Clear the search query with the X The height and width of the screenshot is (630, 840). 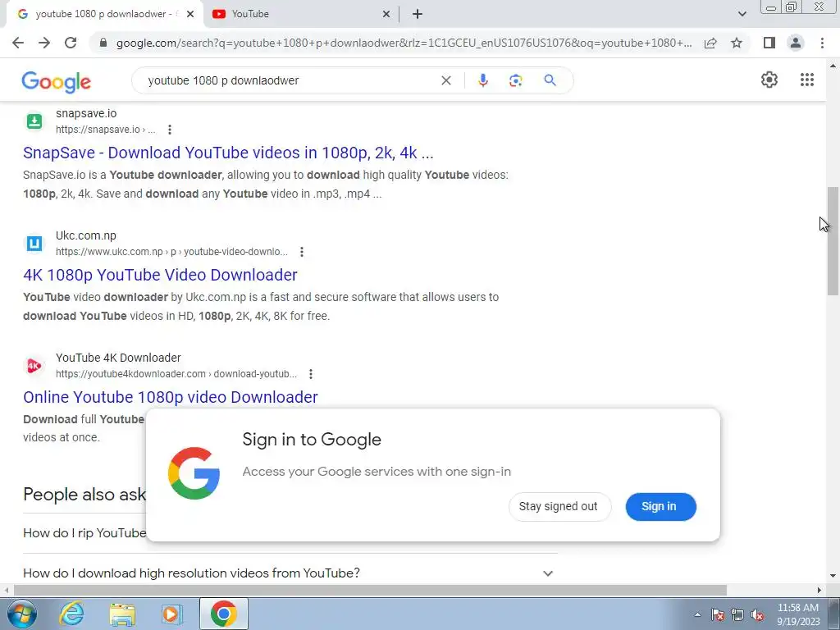445,80
